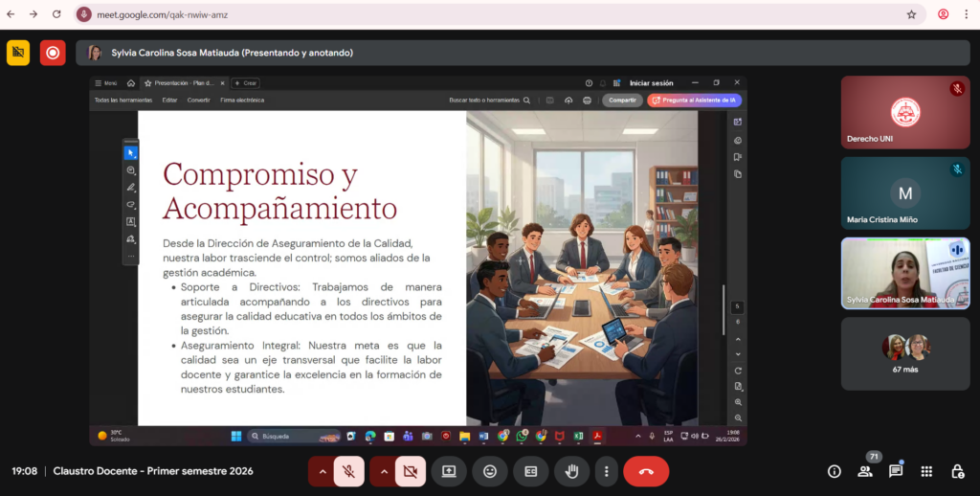Raise your hand in the meeting
The image size is (980, 496).
(x=572, y=471)
